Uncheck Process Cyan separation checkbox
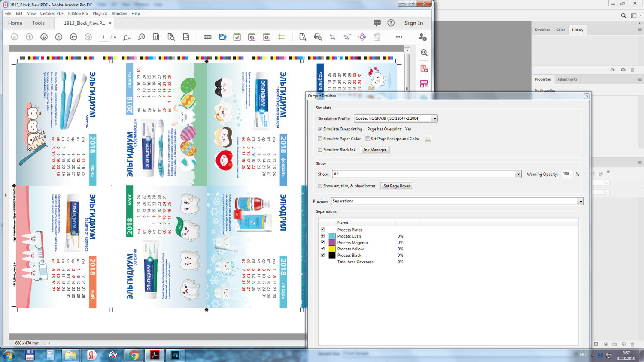The width and height of the screenshot is (644, 362). [322, 236]
